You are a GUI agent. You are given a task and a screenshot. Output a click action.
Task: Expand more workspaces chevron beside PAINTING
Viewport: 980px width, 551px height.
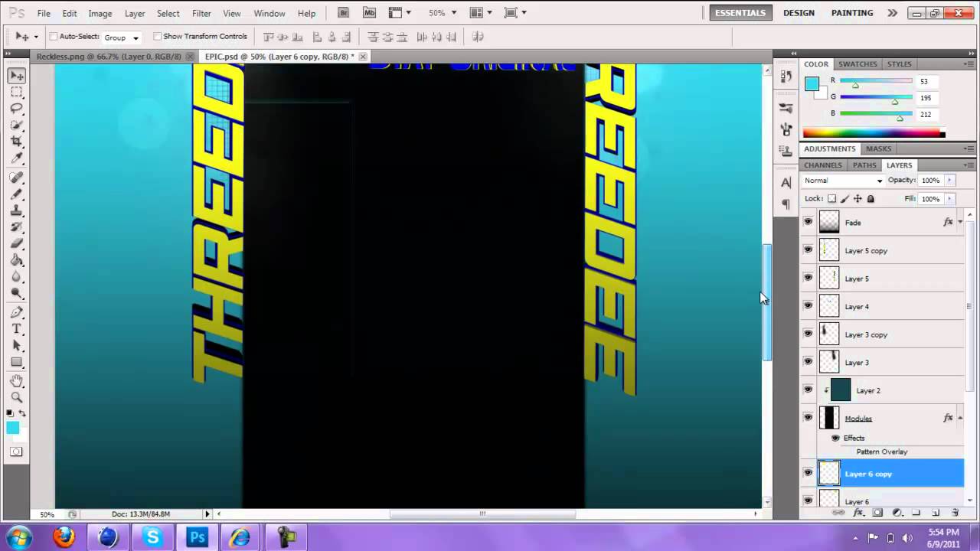point(892,13)
